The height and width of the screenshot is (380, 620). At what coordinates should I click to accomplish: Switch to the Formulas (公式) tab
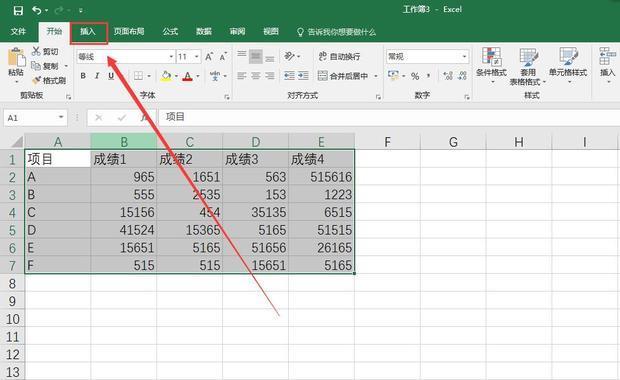click(x=170, y=32)
